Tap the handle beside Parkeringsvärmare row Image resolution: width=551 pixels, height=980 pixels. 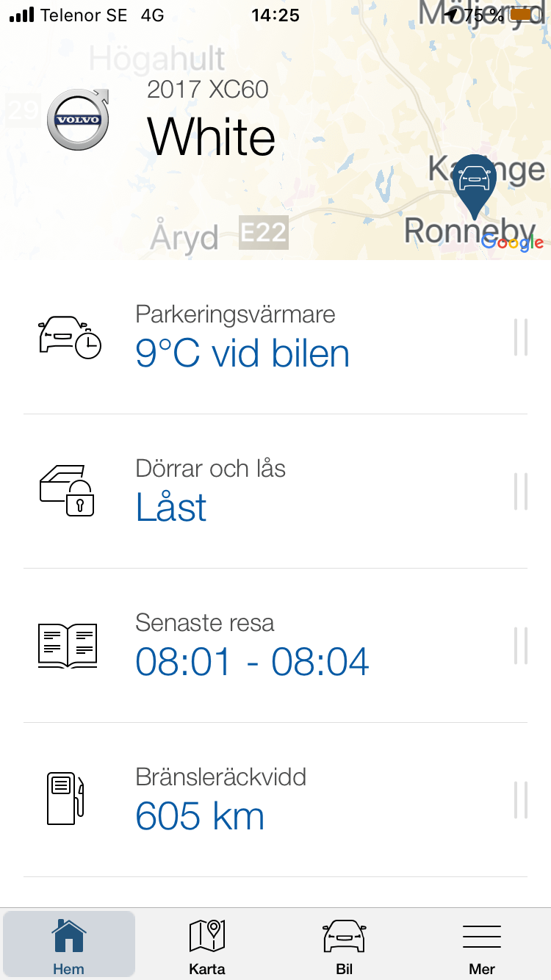(x=521, y=337)
